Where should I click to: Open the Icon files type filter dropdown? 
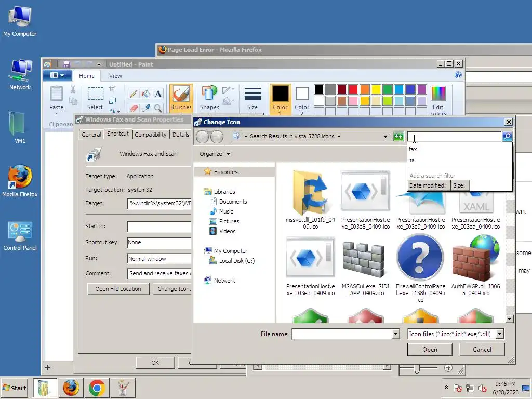pyautogui.click(x=499, y=334)
